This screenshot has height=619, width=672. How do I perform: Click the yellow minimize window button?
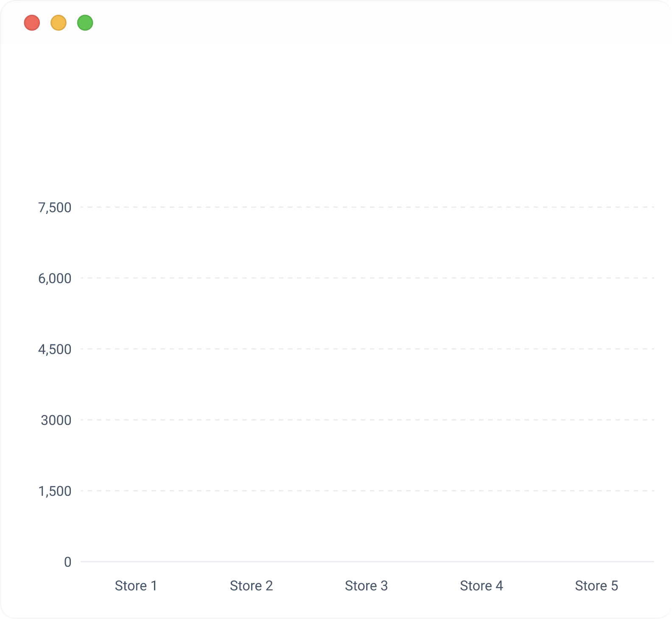tap(59, 23)
